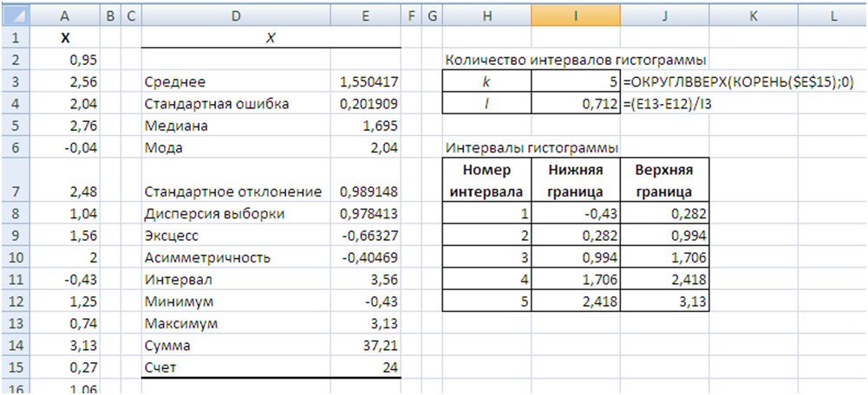The height and width of the screenshot is (395, 868).
Task: Click Стандартная ошибка label
Action: click(x=237, y=104)
